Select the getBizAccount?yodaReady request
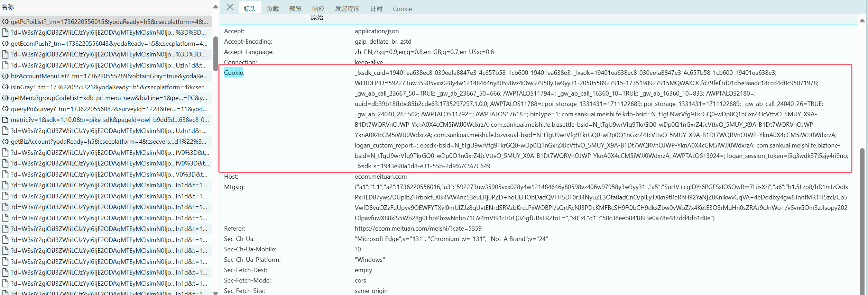This screenshot has height=295, width=868. tap(106, 142)
